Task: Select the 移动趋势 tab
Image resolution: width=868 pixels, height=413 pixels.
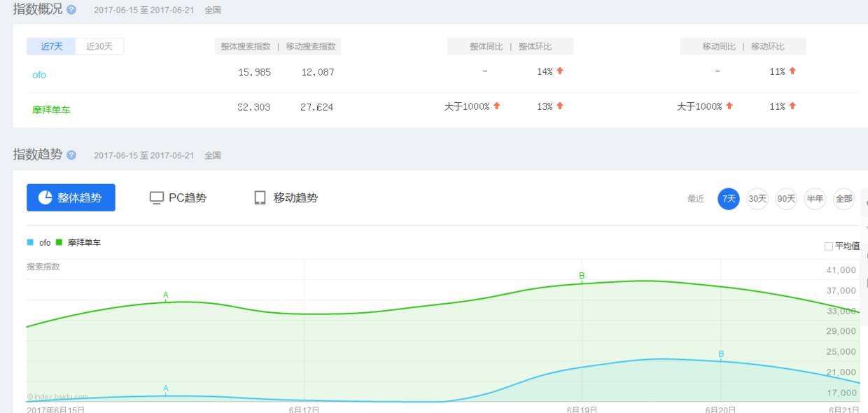Action: 286,198
